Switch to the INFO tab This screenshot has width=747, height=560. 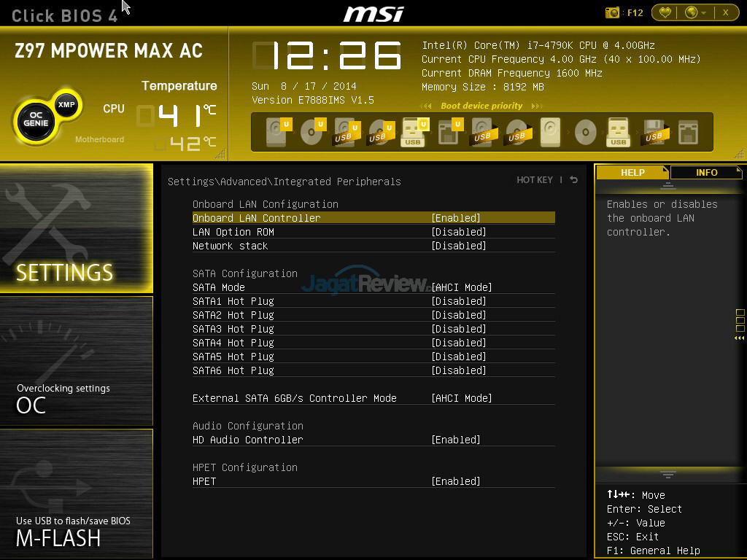706,172
